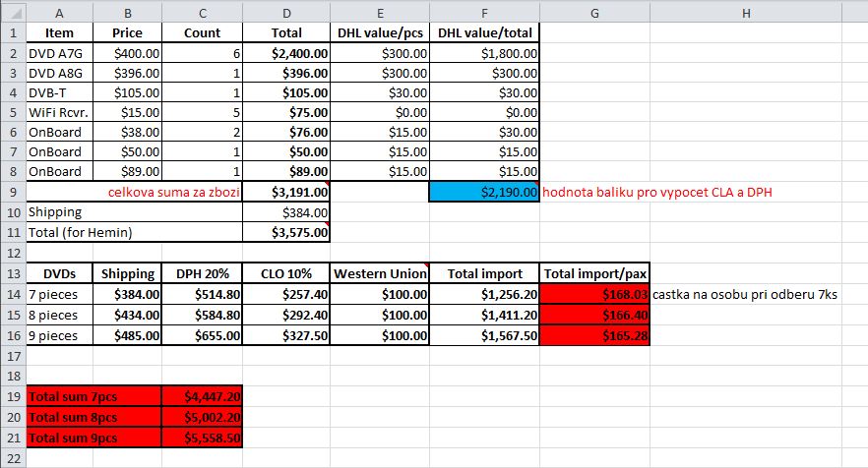868x468 pixels.
Task: Select column D header
Action: pyautogui.click(x=286, y=11)
